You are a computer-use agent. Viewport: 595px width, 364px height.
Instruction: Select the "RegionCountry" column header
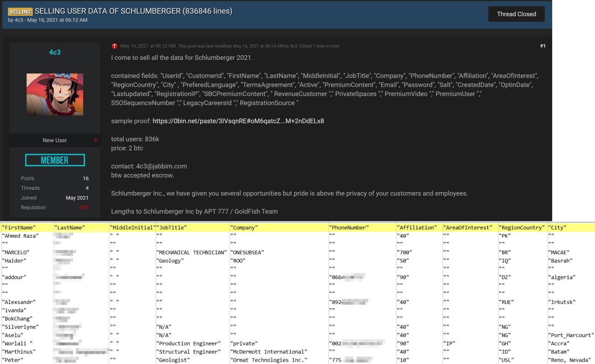522,227
